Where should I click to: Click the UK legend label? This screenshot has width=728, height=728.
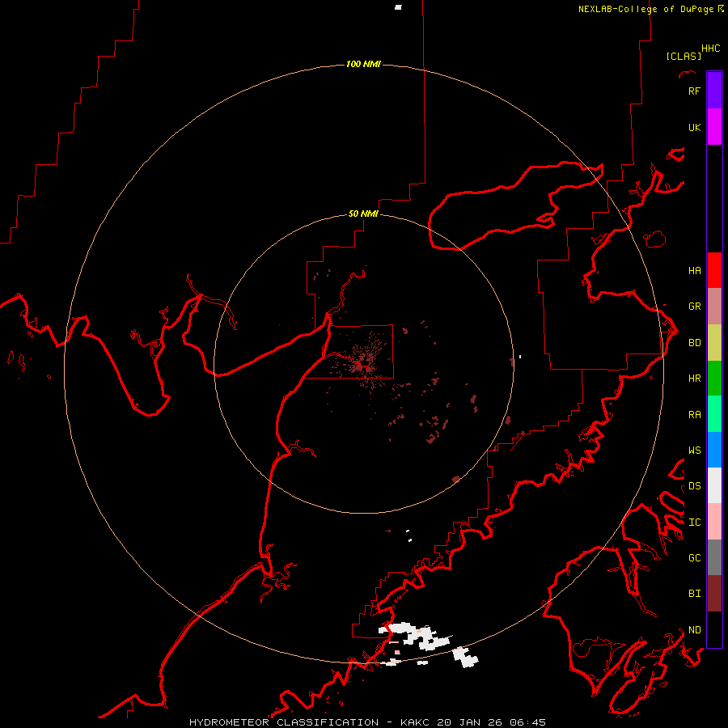click(694, 127)
